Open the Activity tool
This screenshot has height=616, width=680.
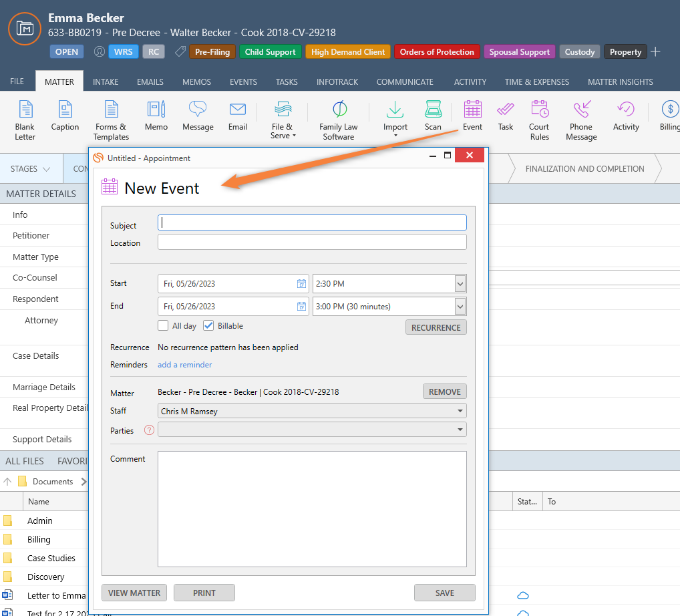pos(626,116)
